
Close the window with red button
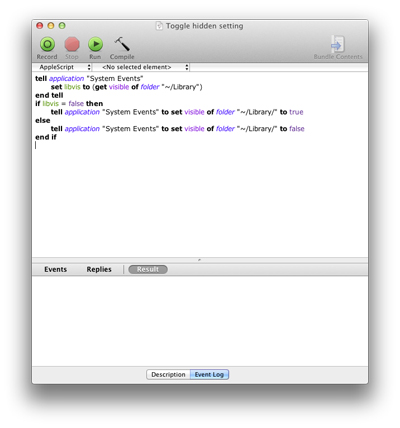(40, 26)
